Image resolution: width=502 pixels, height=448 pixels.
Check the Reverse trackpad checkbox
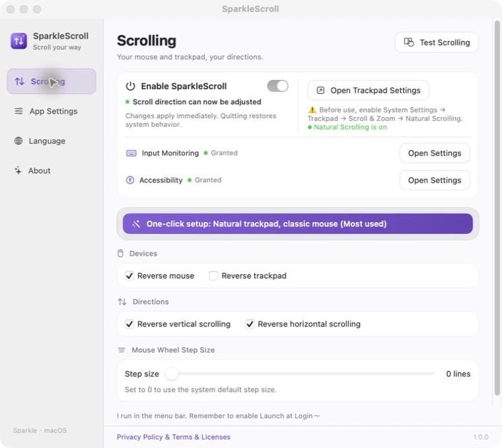pyautogui.click(x=213, y=276)
